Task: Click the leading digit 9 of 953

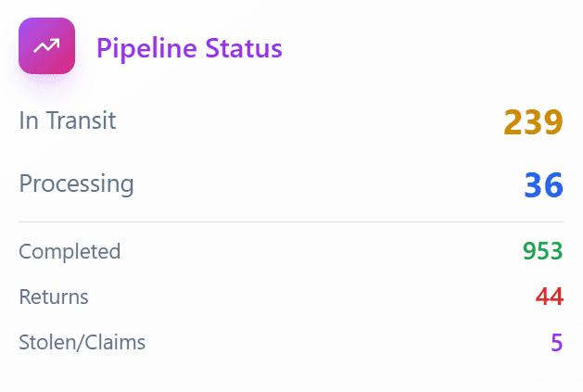Action: click(529, 251)
